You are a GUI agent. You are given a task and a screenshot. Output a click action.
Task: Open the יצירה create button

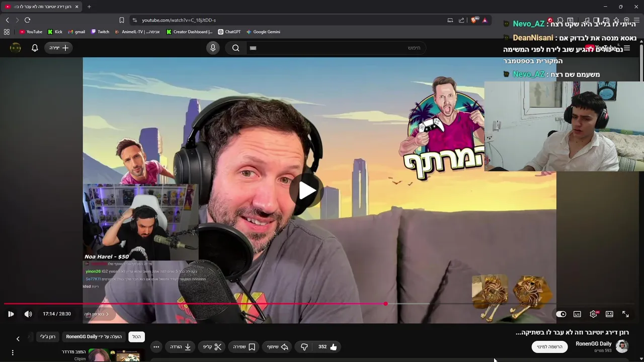pos(59,48)
